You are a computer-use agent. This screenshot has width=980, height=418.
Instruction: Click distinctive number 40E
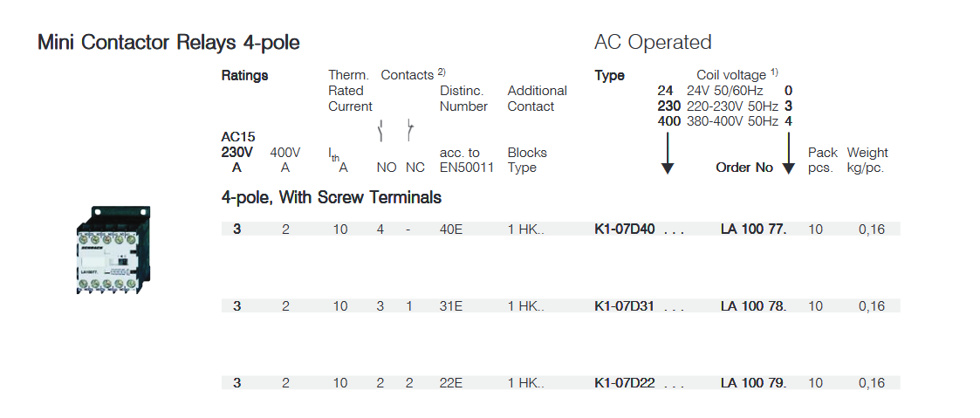[x=451, y=230]
